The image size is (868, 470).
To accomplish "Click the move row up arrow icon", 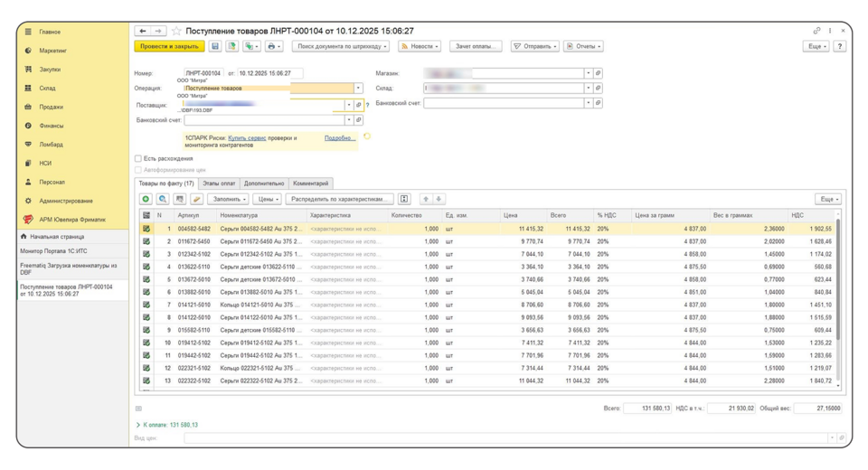I will (426, 199).
